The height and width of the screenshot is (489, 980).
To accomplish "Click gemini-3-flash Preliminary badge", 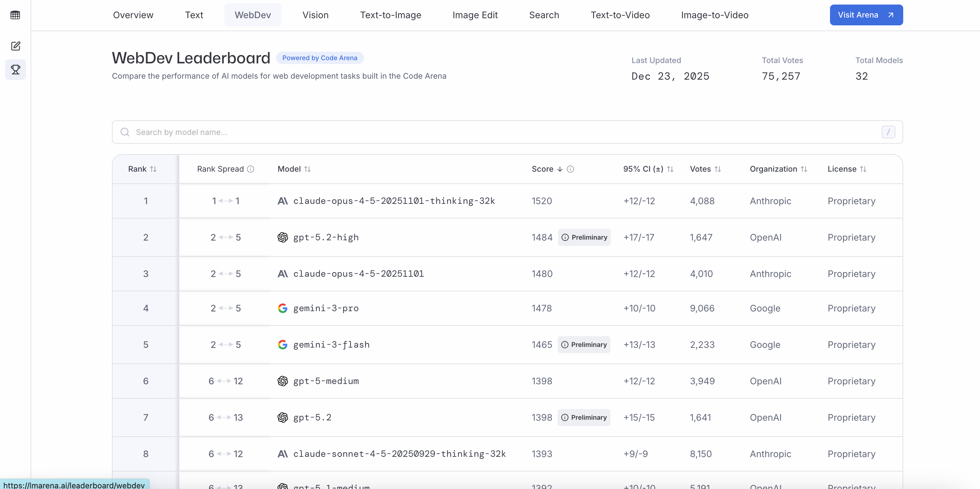I will [584, 345].
